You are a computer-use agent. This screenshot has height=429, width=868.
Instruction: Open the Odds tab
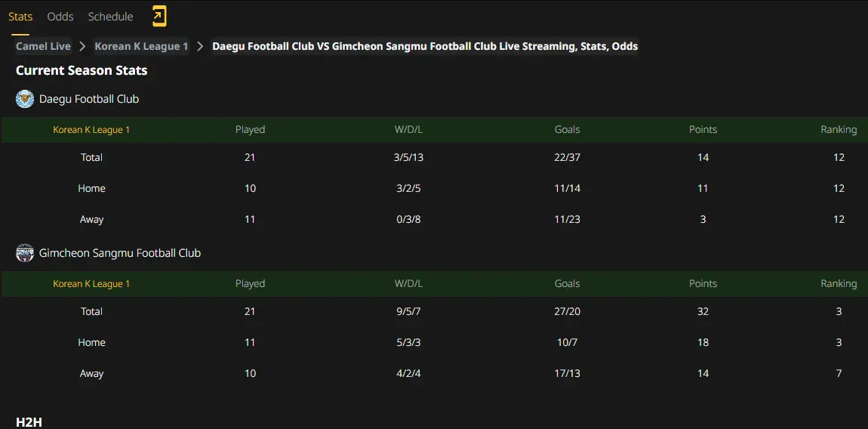(60, 17)
